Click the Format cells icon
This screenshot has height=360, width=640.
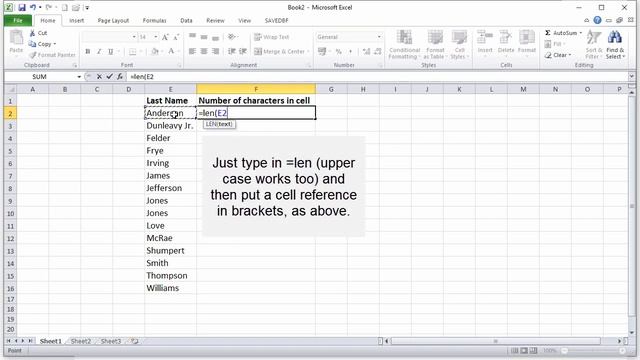point(527,38)
